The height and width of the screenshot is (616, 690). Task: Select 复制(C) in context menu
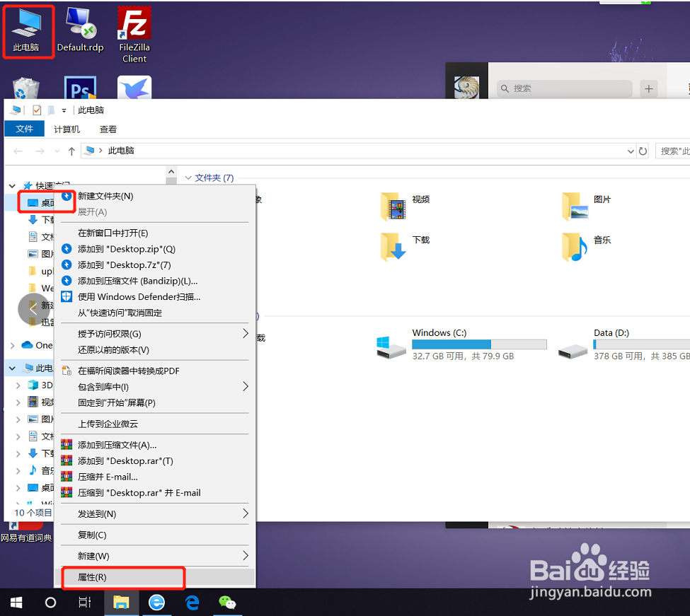coord(154,535)
